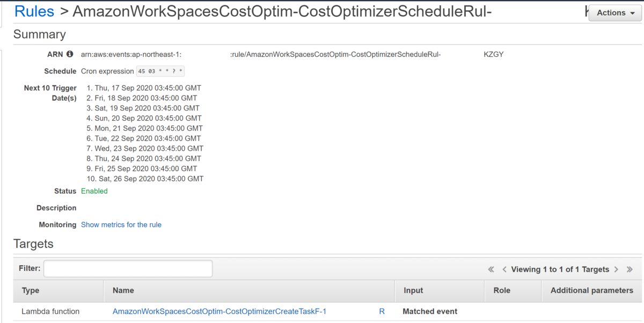Go back to Rules breadcrumb link
Viewport: 644px width, 323px height.
point(34,11)
